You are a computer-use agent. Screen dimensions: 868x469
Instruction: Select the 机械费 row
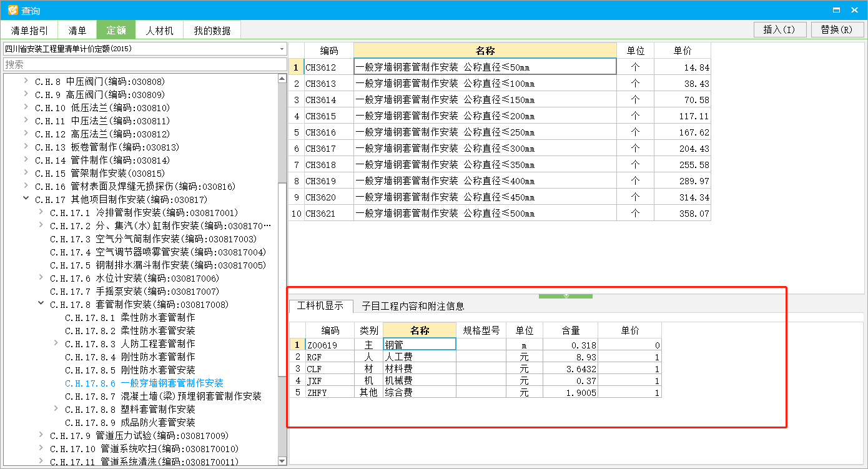point(475,380)
